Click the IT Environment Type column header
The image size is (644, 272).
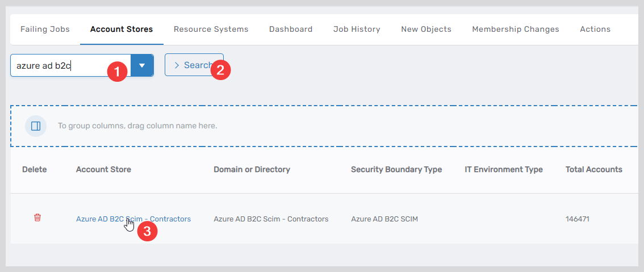click(503, 169)
